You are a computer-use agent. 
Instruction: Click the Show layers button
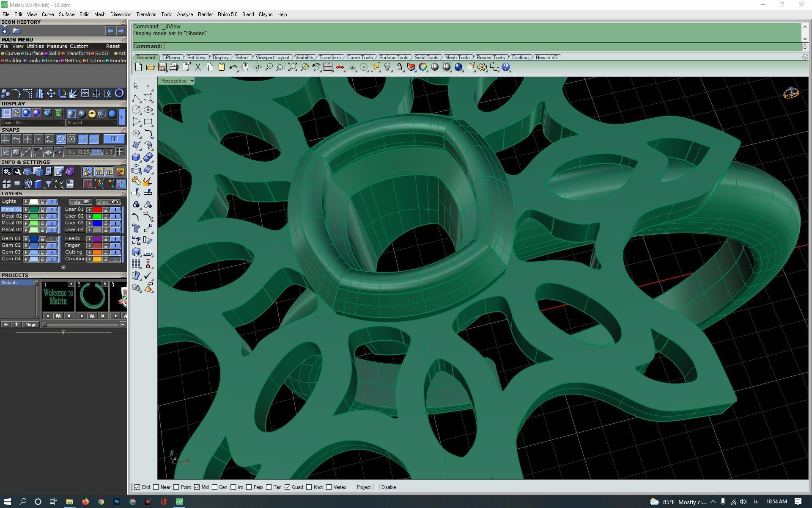coord(108,202)
